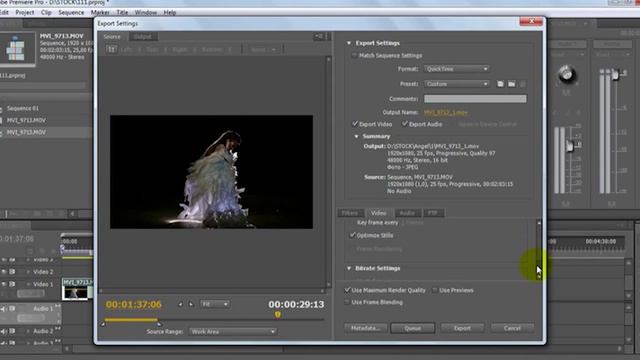
Task: Click Import Preset folder icon
Action: [511, 84]
